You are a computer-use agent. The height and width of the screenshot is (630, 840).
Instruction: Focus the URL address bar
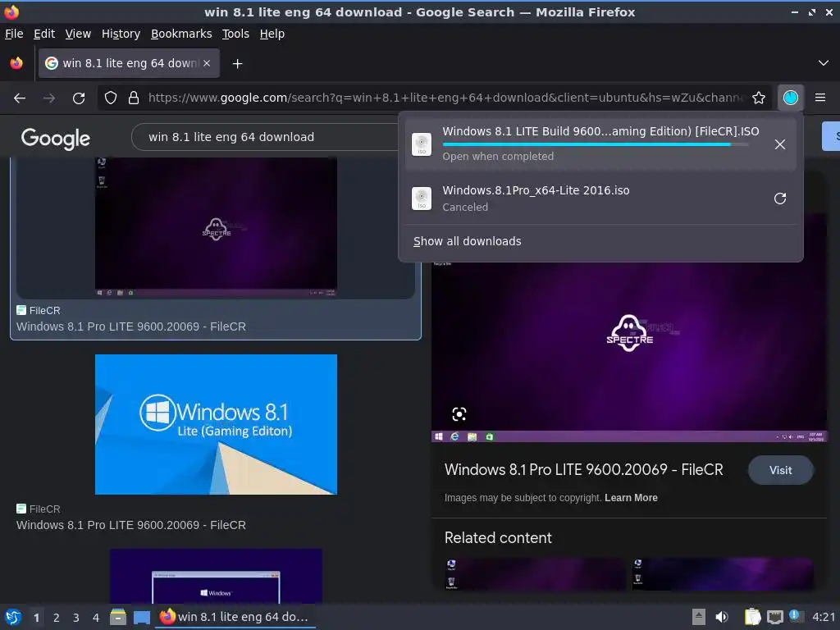(445, 98)
